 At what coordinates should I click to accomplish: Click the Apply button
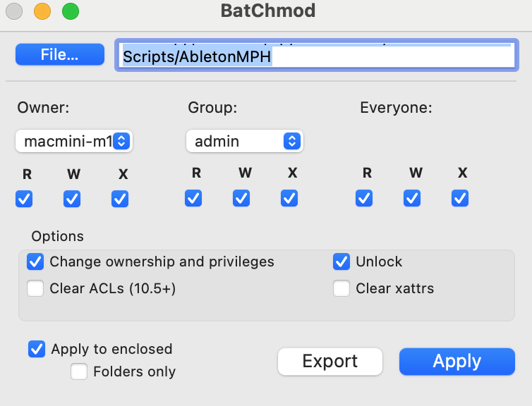click(457, 362)
